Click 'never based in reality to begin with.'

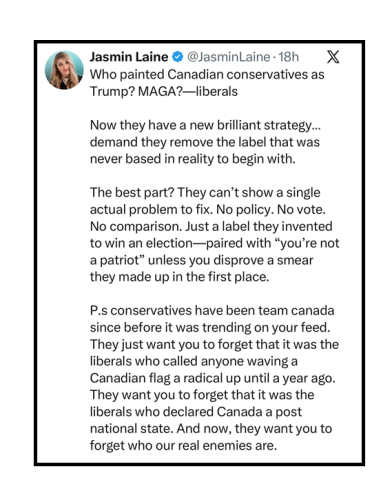(x=193, y=159)
